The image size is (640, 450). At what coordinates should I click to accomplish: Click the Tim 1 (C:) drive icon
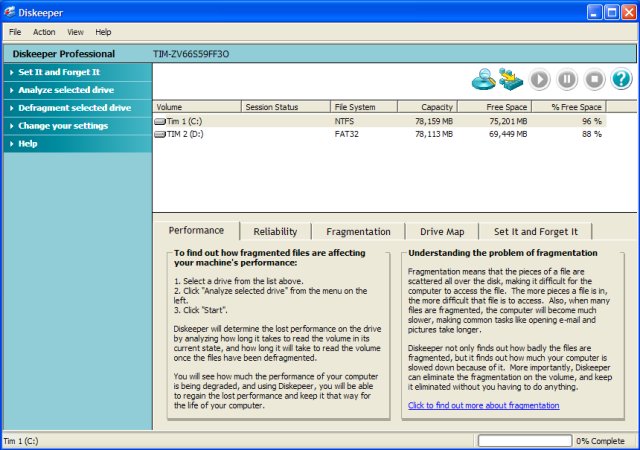tap(160, 121)
